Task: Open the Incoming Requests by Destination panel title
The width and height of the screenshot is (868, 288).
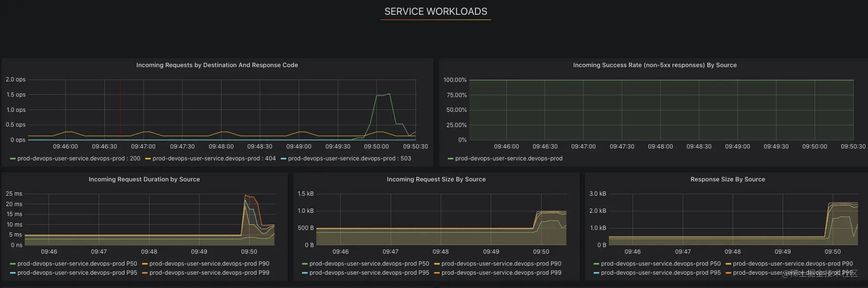Action: coord(217,65)
